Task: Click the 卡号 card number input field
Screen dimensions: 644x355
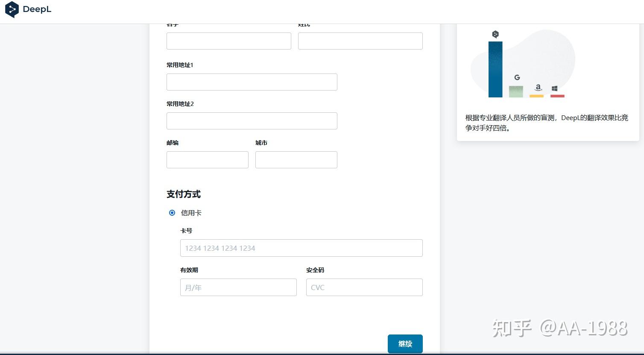Action: coord(301,248)
